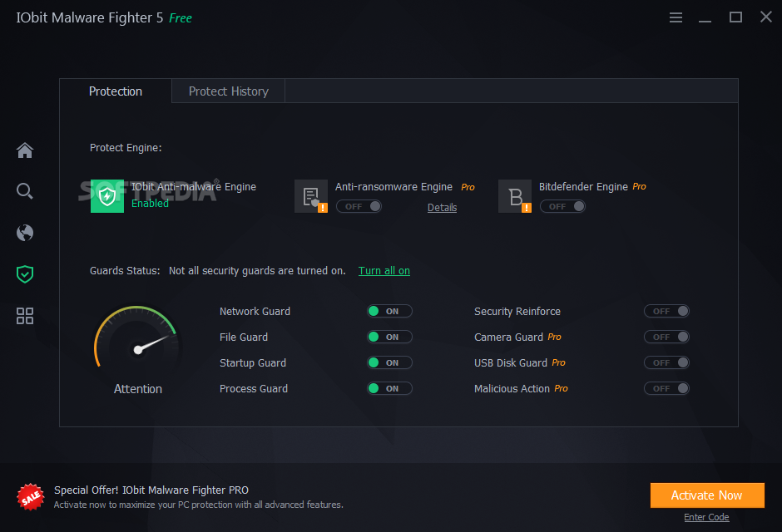Switch to the Protect History tab
The height and width of the screenshot is (532, 782).
coord(229,91)
